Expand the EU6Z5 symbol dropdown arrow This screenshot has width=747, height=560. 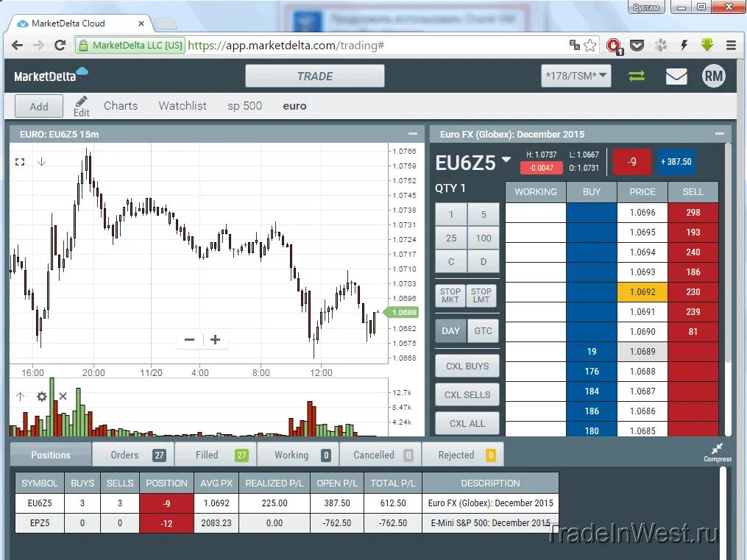[x=506, y=160]
